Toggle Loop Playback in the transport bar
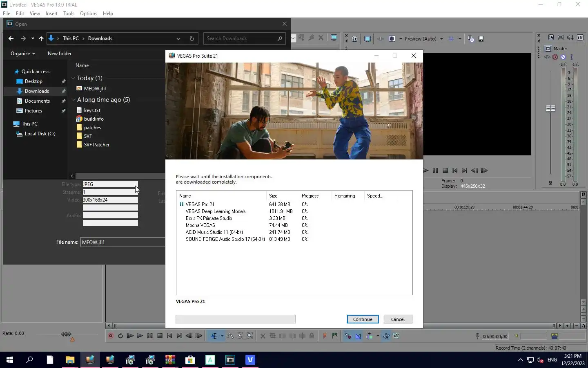Image resolution: width=588 pixels, height=368 pixels. coord(120,336)
